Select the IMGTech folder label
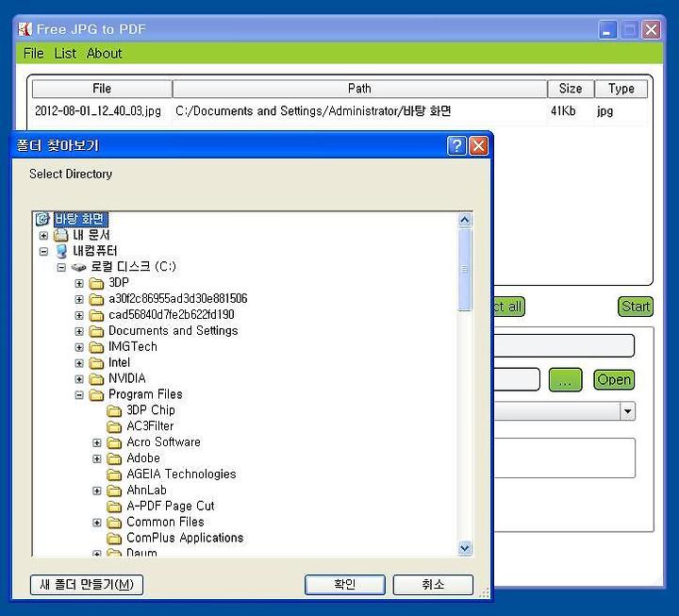Image resolution: width=679 pixels, height=616 pixels. (133, 346)
